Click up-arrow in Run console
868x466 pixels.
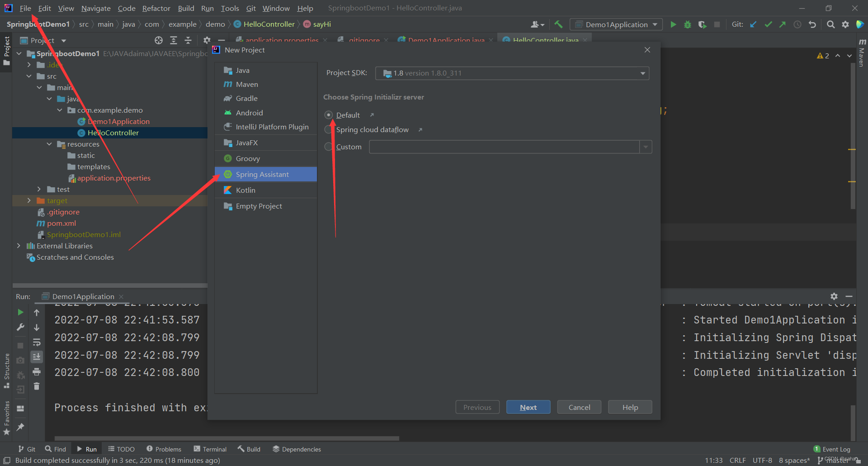37,313
